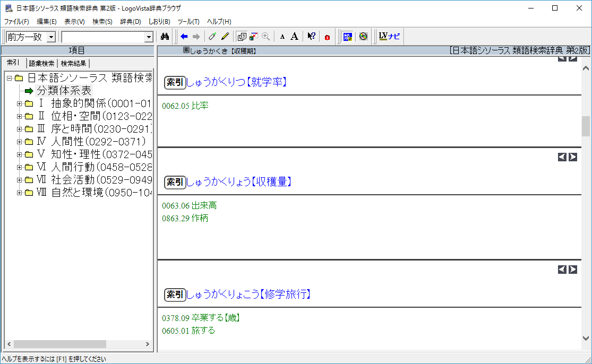Expand Ⅰ 抽象的関係 folder

tap(19, 103)
